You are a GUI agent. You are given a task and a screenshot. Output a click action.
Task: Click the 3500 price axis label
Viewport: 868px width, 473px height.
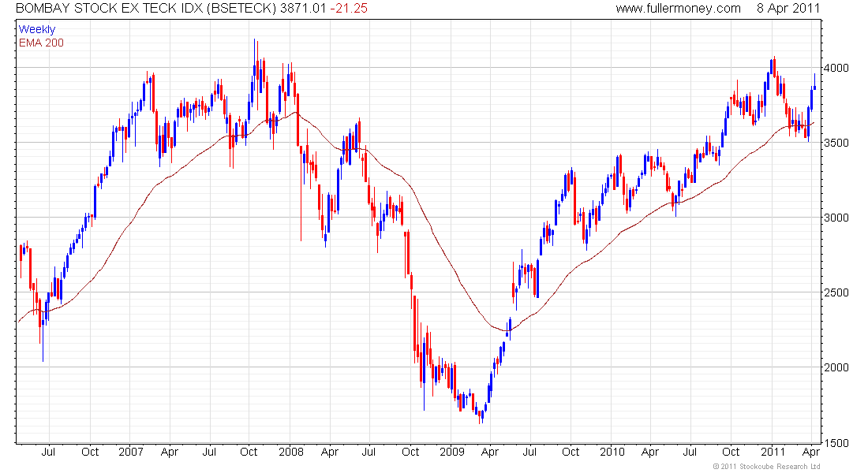point(836,143)
